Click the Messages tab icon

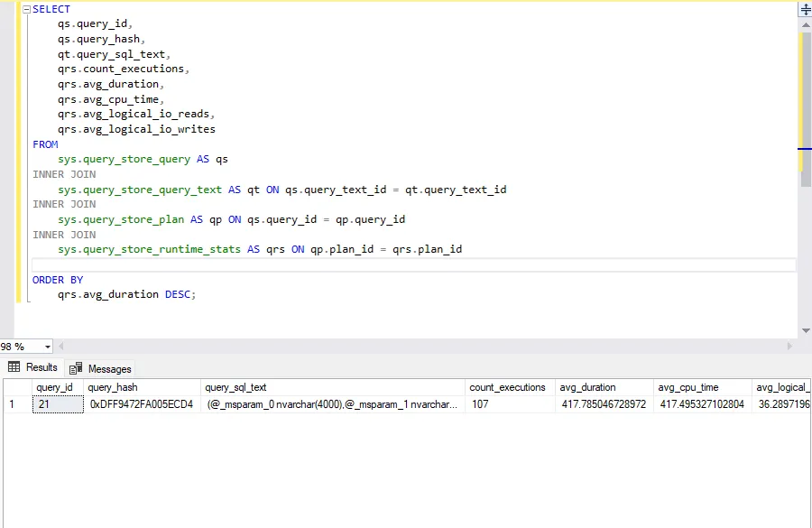click(x=77, y=368)
